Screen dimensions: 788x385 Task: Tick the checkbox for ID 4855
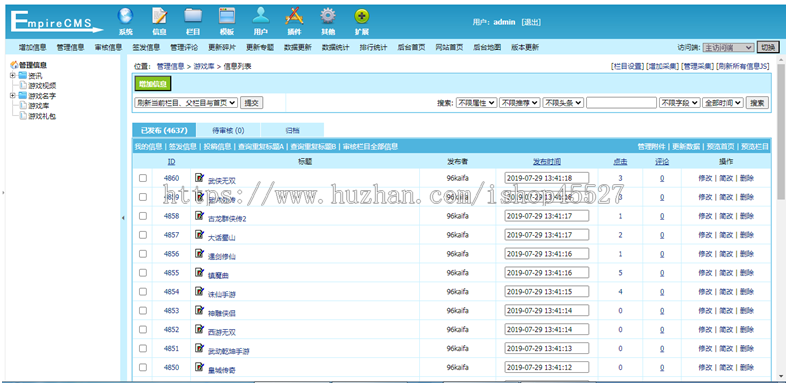(143, 272)
